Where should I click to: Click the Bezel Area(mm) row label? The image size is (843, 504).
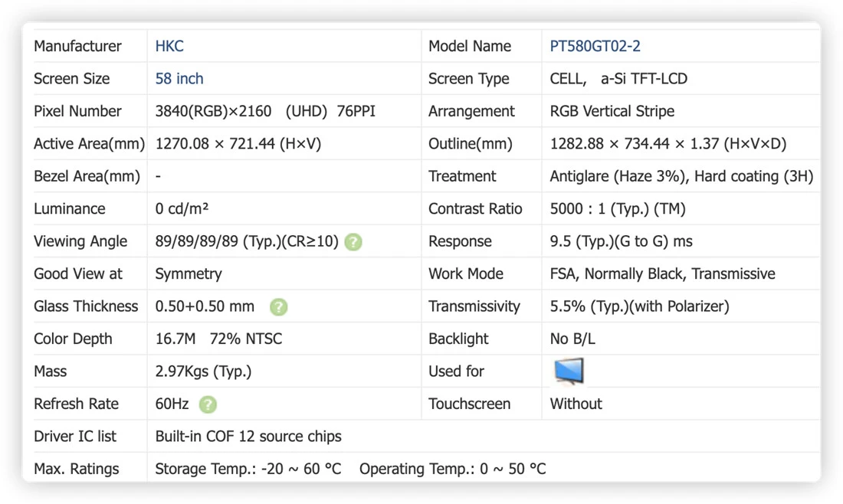click(87, 176)
